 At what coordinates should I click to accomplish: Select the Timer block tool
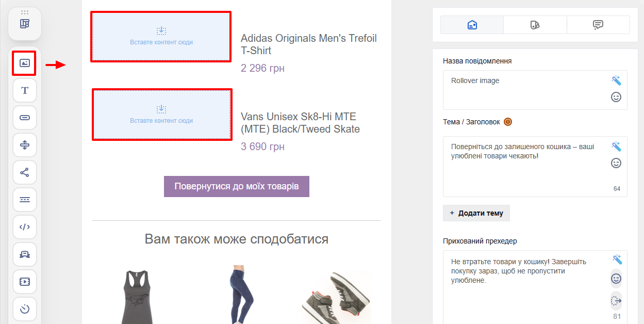pyautogui.click(x=25, y=309)
